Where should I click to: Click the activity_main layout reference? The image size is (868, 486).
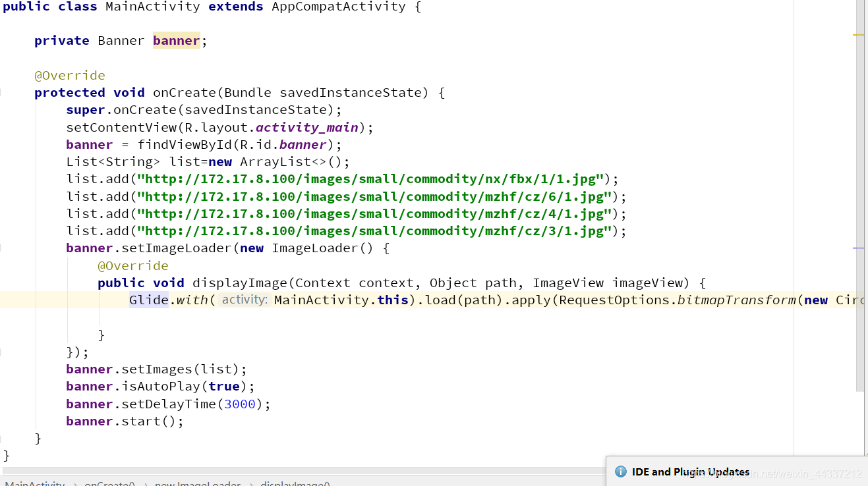pyautogui.click(x=307, y=127)
